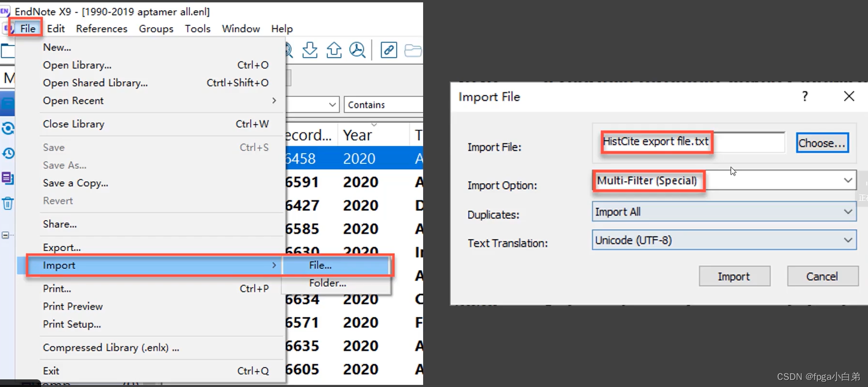868x387 pixels.
Task: Choose File... in Import submenu
Action: pos(337,265)
